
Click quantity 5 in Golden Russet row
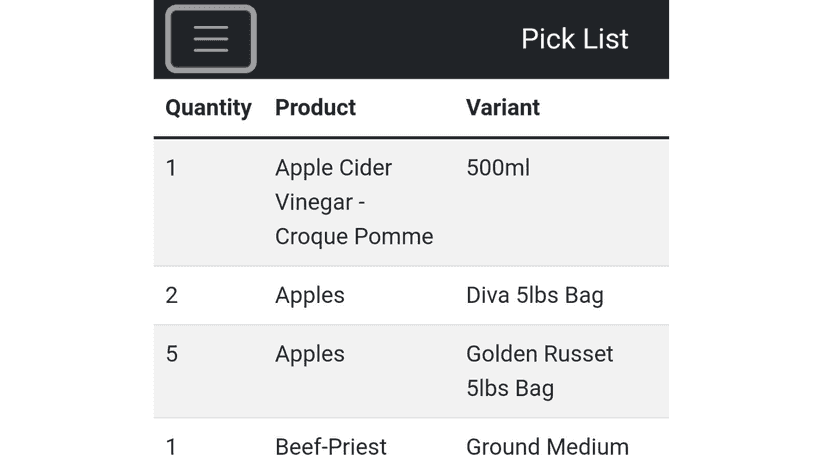[x=172, y=354]
